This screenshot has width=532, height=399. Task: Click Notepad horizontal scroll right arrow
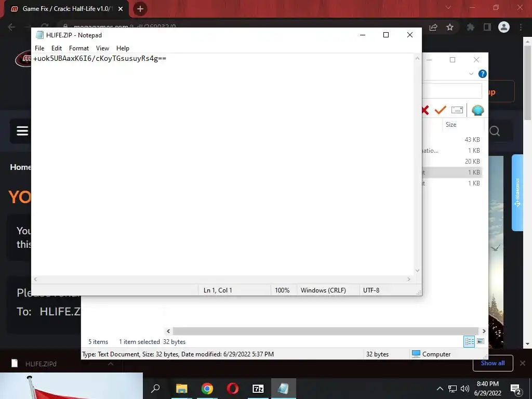[x=409, y=279]
